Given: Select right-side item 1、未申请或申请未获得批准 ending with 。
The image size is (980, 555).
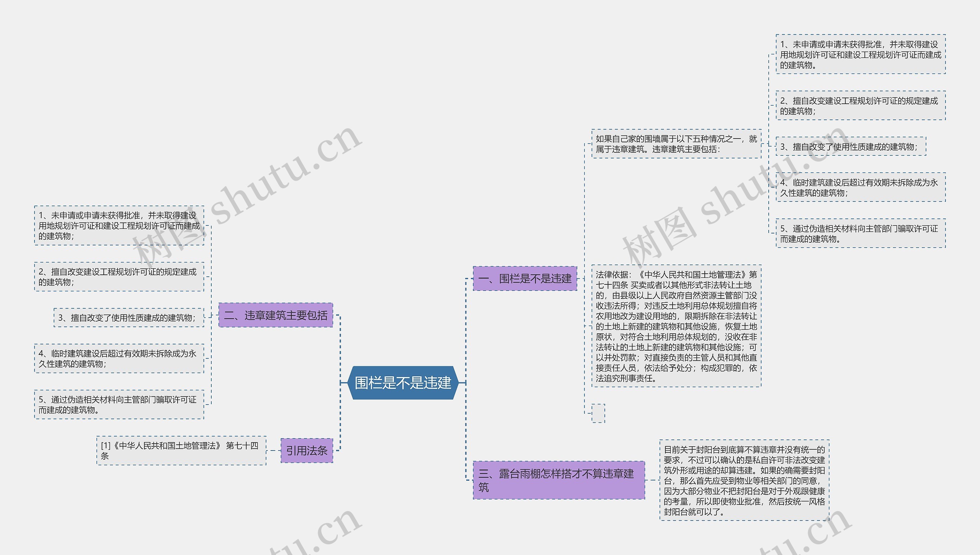Looking at the screenshot, I should point(861,54).
